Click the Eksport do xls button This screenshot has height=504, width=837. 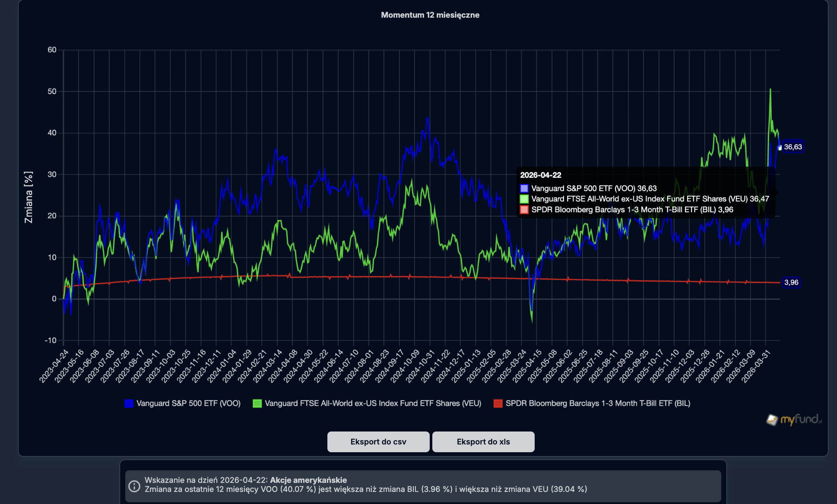pyautogui.click(x=483, y=442)
